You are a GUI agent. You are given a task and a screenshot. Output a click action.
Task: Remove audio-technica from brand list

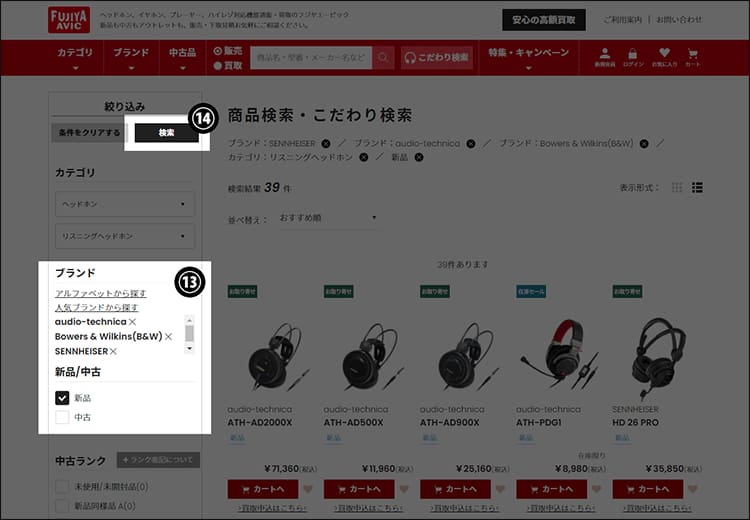132,321
